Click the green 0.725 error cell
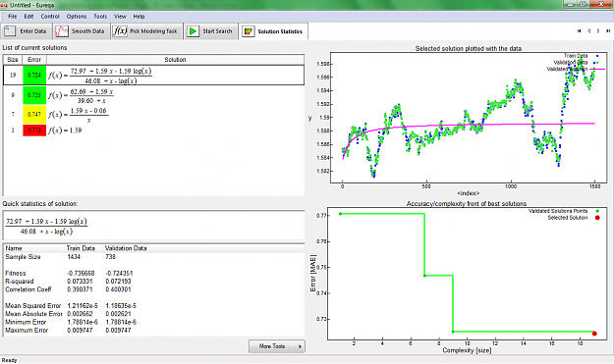 tap(34, 95)
